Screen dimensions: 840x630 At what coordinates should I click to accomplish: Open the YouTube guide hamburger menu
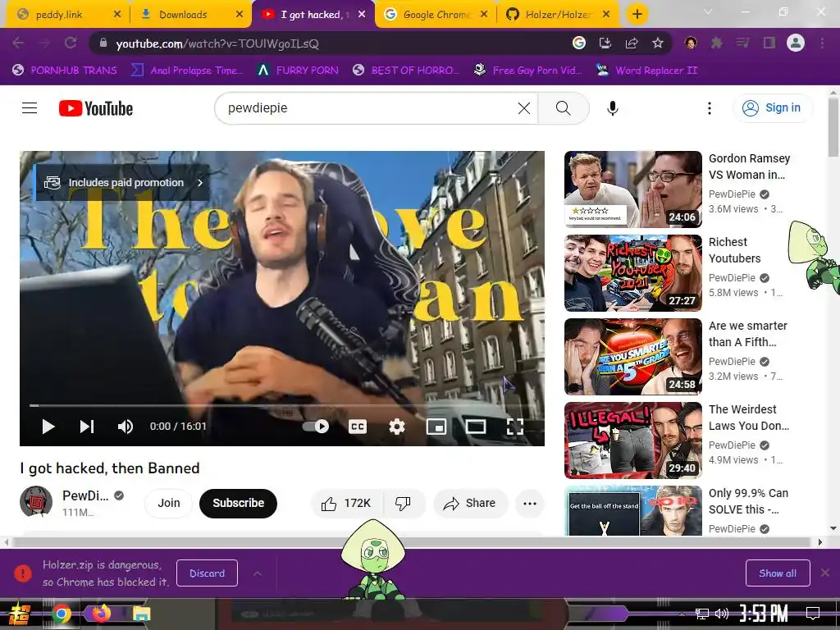pos(30,108)
